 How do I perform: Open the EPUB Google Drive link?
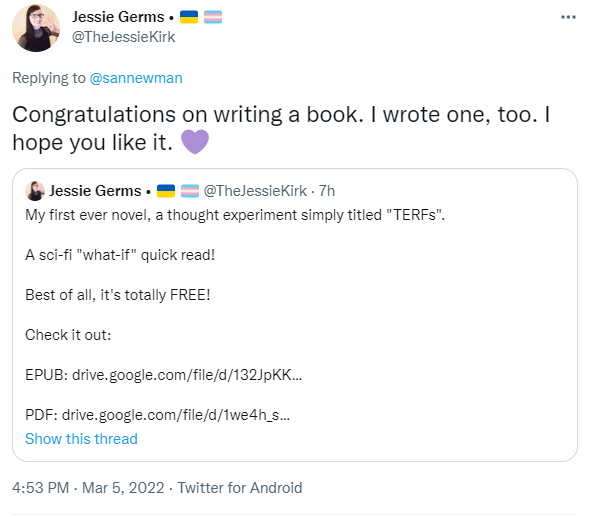click(187, 375)
